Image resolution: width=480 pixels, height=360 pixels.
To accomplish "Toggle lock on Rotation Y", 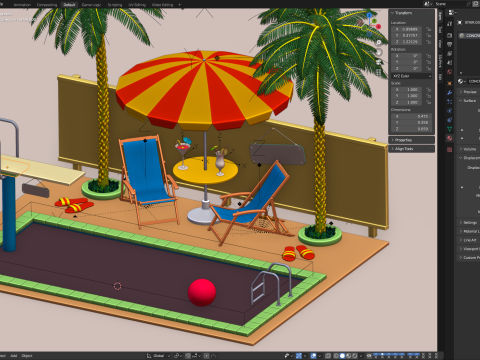I will click(x=428, y=62).
